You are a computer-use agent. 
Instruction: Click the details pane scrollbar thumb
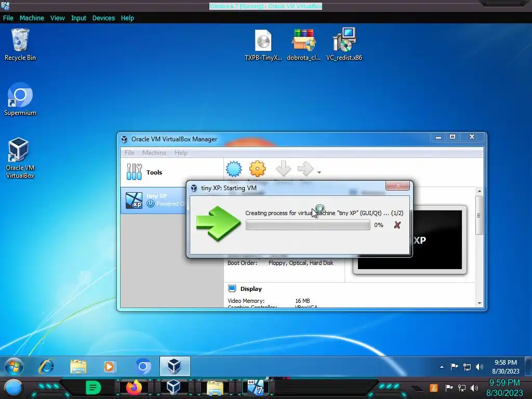point(479,216)
